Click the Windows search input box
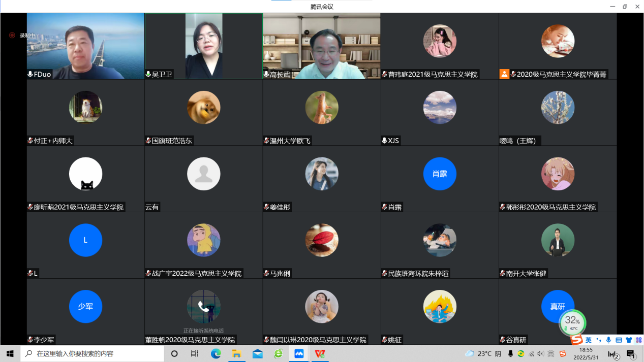The image size is (644, 362). tap(97, 353)
